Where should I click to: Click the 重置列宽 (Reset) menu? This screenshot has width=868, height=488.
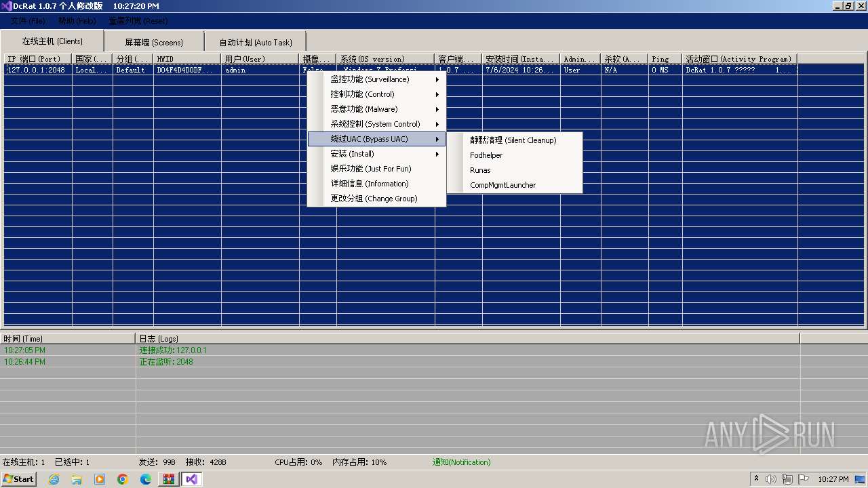(138, 21)
